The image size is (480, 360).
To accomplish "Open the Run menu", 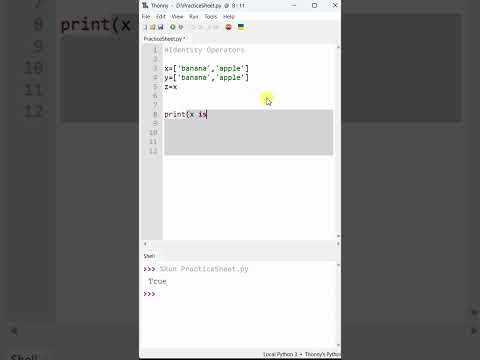I will [194, 16].
